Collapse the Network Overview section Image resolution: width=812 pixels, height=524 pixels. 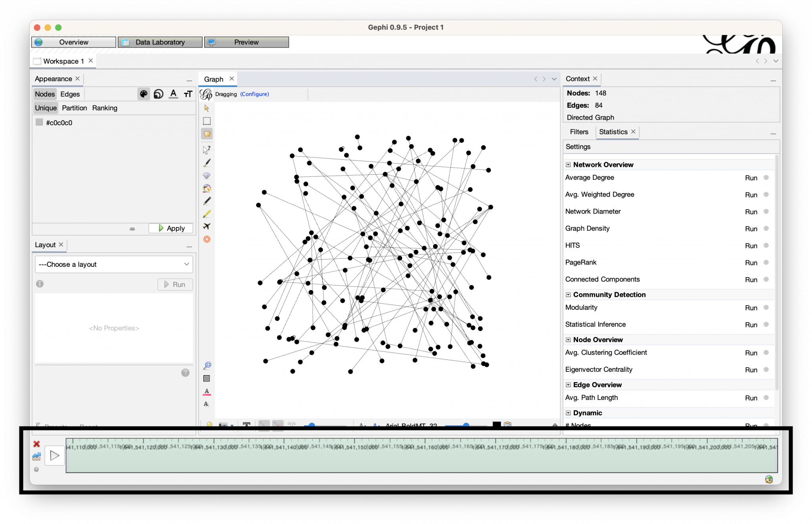pos(569,164)
